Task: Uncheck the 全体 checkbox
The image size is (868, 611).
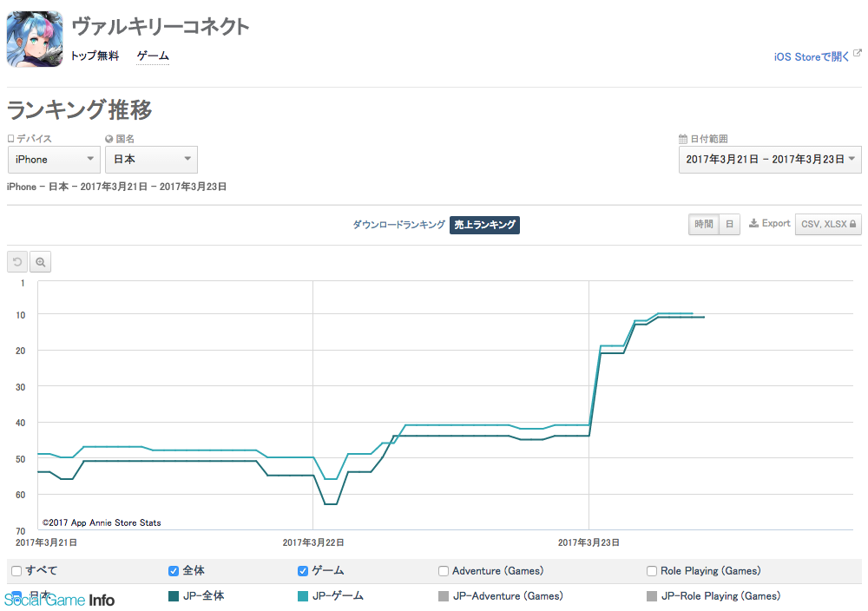Action: (174, 571)
